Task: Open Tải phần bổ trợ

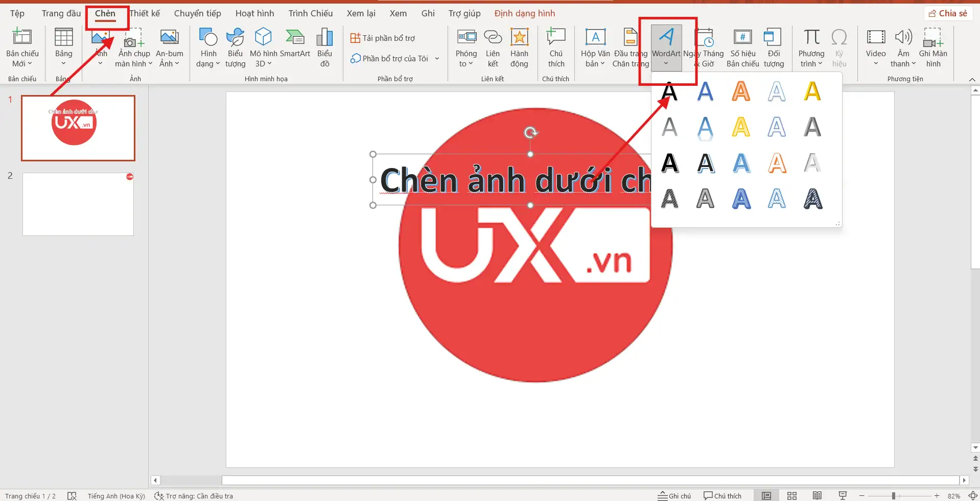Action: 383,37
